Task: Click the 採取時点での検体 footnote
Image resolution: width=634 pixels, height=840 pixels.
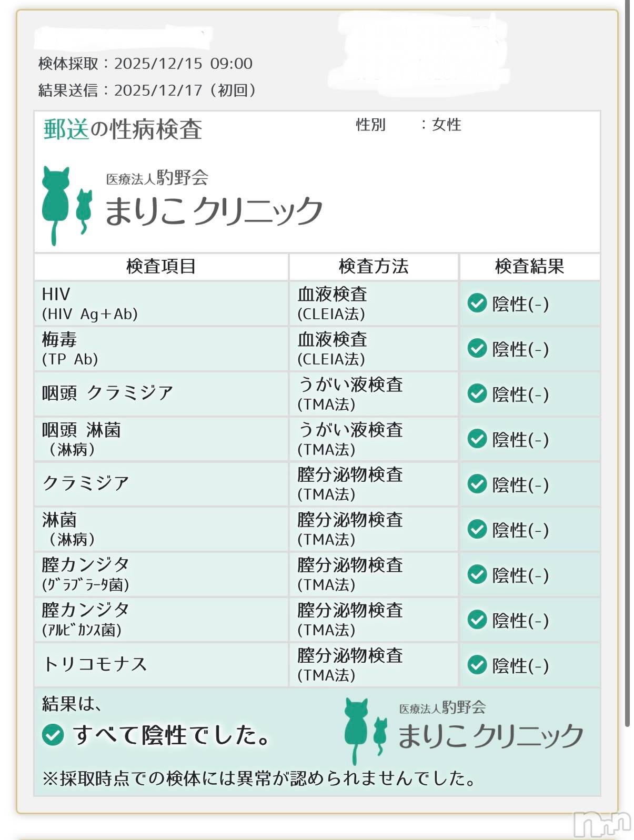Action: [259, 778]
